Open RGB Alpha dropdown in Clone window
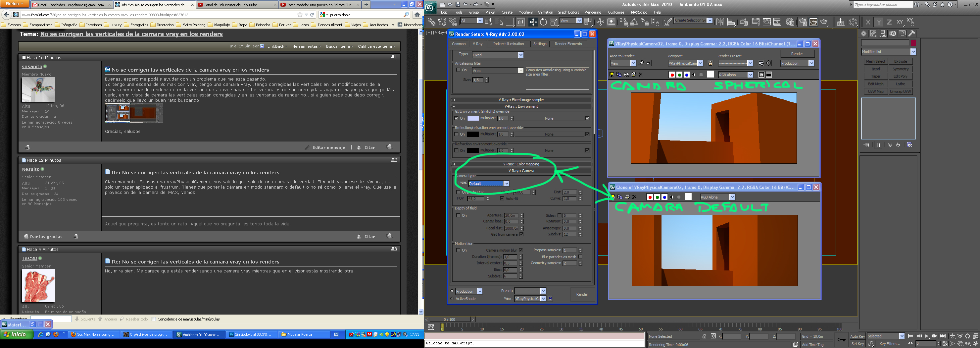Screen dimensions: 980x348 717,197
